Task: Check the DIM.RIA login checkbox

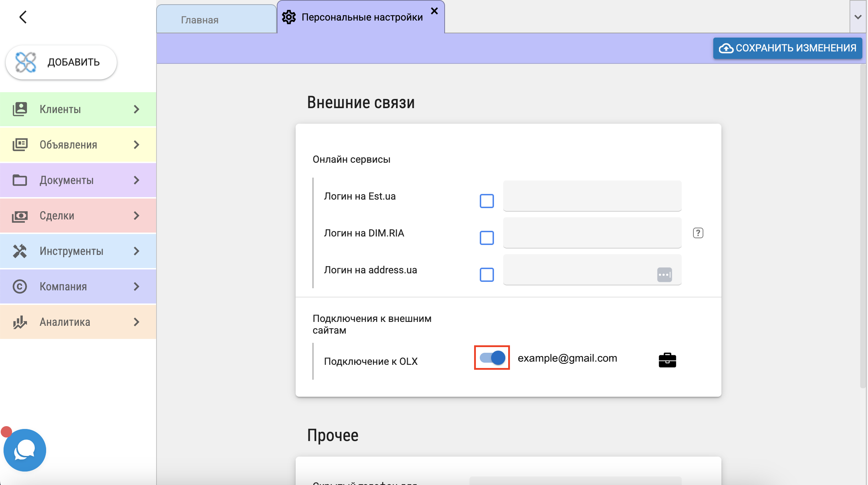Action: tap(487, 238)
